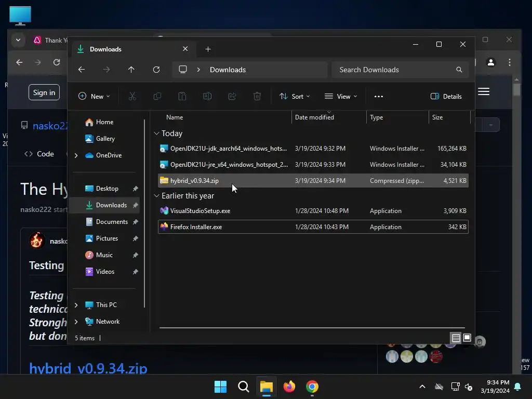Close the Downloads tab
The height and width of the screenshot is (399, 532).
185,49
